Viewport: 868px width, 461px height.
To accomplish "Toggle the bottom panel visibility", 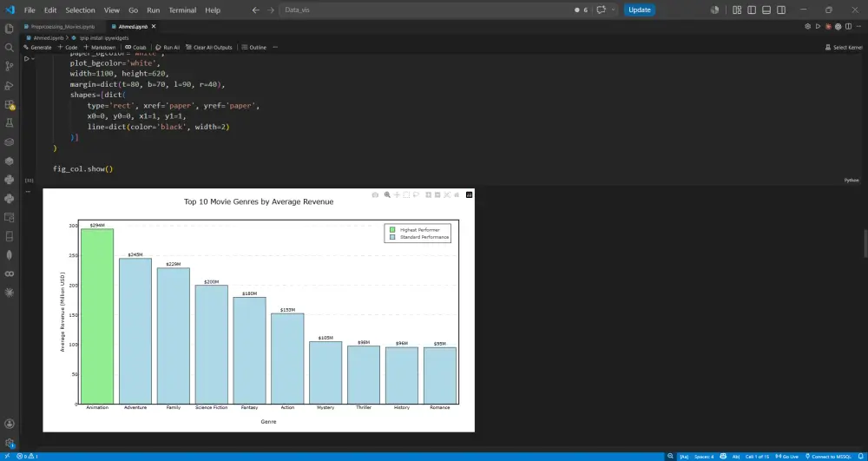I will coord(766,10).
